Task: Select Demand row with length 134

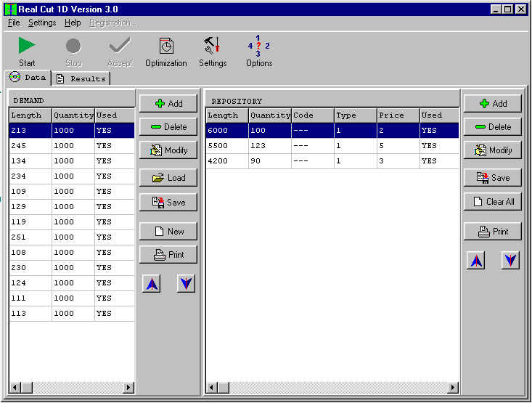Action: [x=72, y=161]
